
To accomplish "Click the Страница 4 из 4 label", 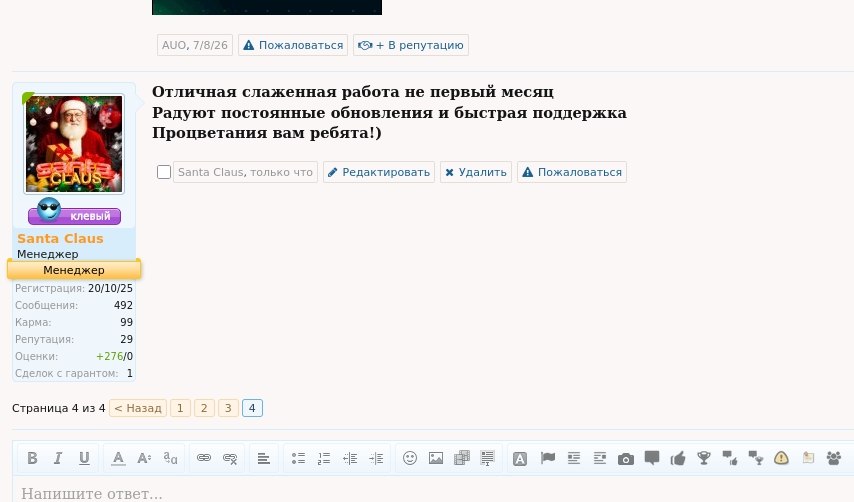I will (58, 408).
